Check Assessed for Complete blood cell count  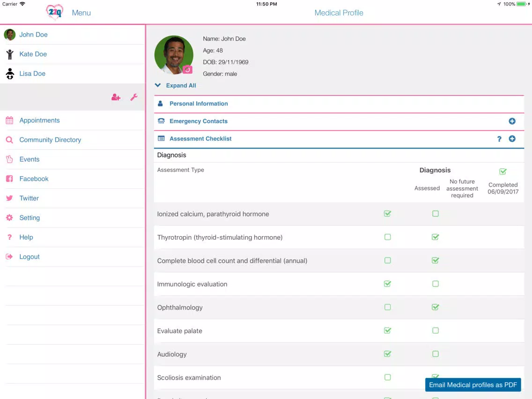(387, 260)
